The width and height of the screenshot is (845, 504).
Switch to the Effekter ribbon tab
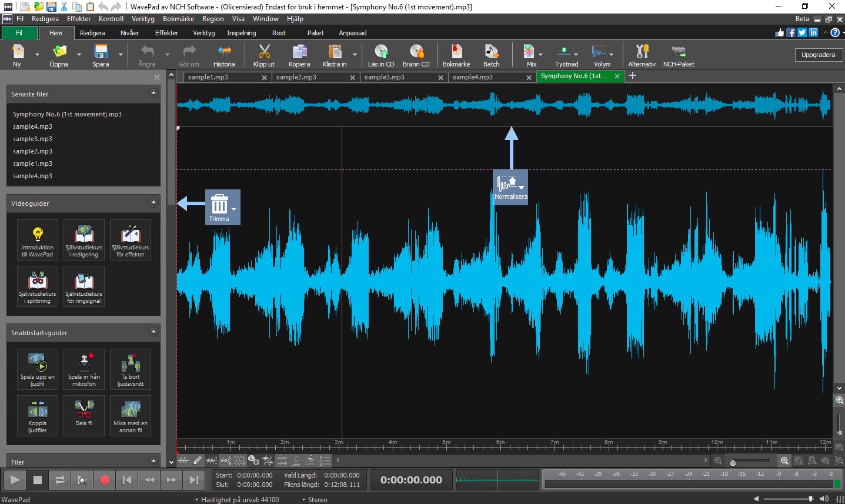(x=166, y=33)
